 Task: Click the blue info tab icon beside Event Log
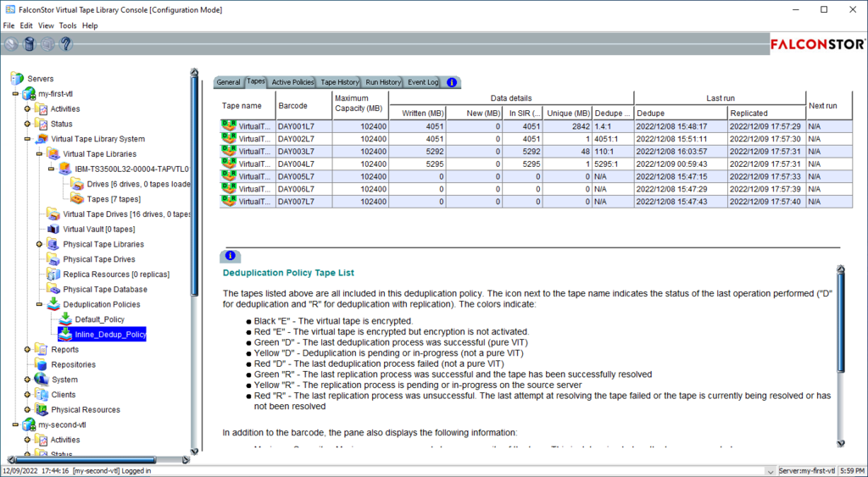[x=452, y=82]
